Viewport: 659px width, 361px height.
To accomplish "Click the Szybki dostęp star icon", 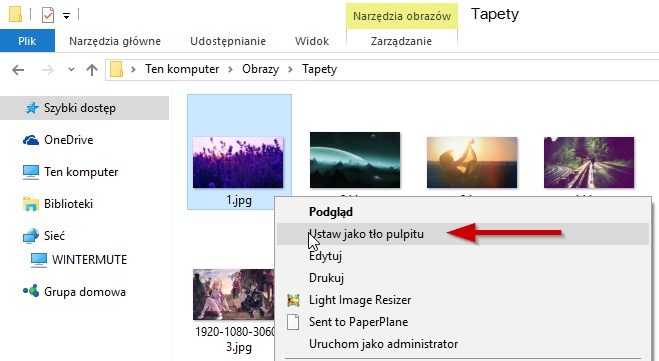I will [x=32, y=108].
